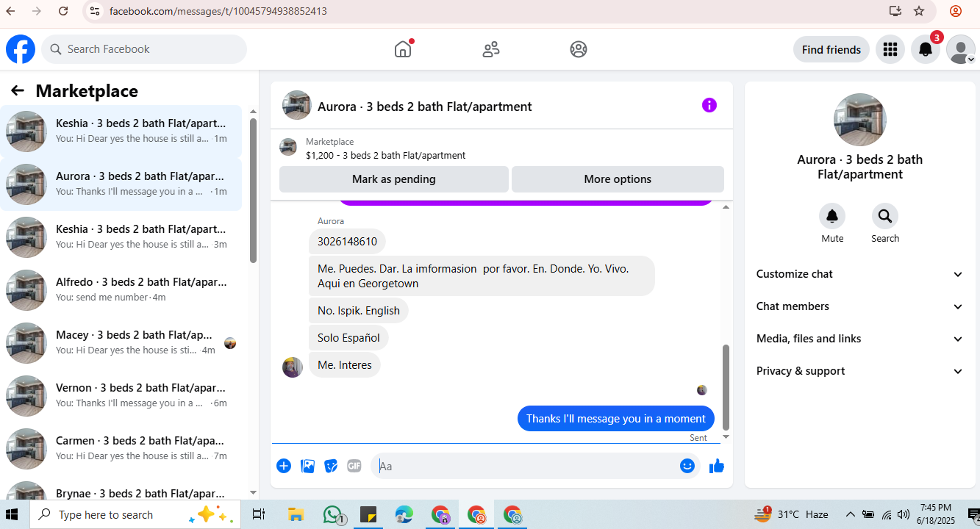Screen dimensions: 980x529
Task: Focus the message input box
Action: pyautogui.click(x=525, y=466)
